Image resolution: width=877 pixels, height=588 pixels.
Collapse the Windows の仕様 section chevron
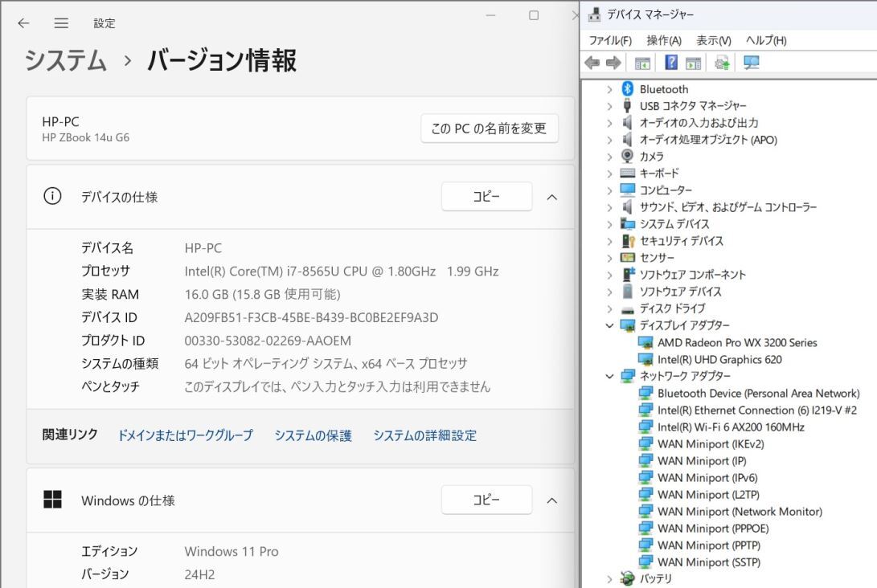point(552,500)
